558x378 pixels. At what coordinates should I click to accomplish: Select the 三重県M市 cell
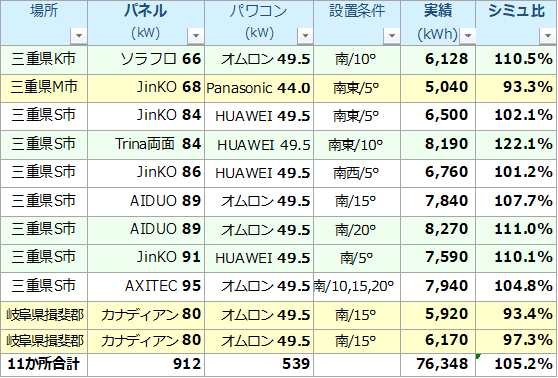tap(44, 88)
